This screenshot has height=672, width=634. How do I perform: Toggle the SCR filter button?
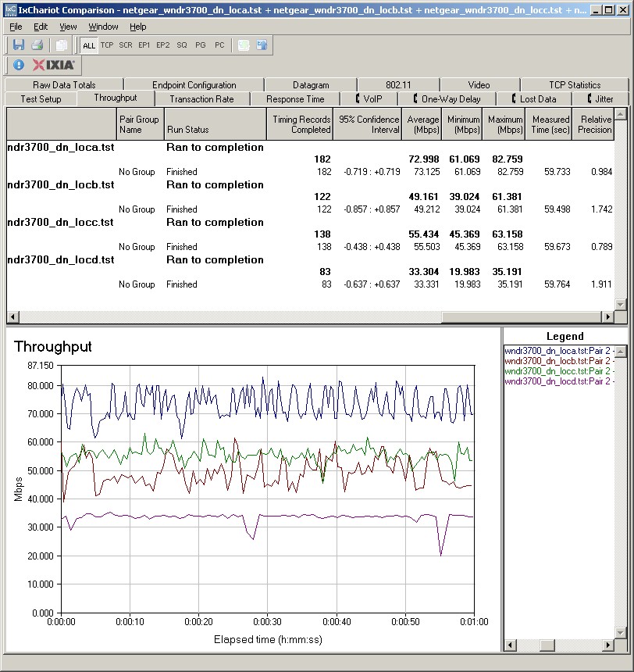126,45
